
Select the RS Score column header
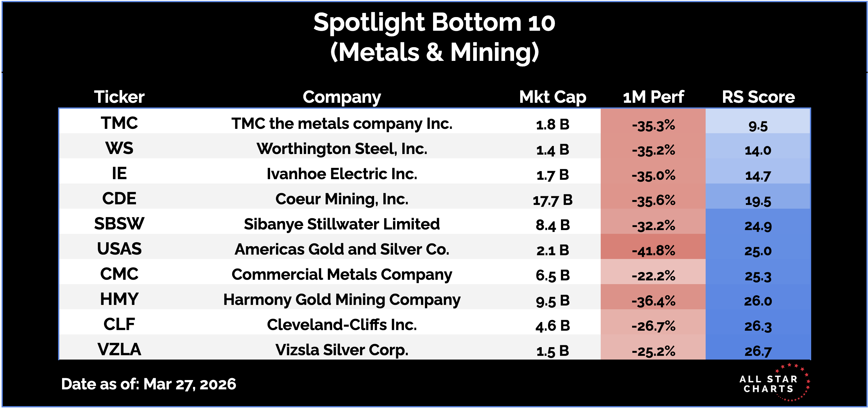pos(758,97)
